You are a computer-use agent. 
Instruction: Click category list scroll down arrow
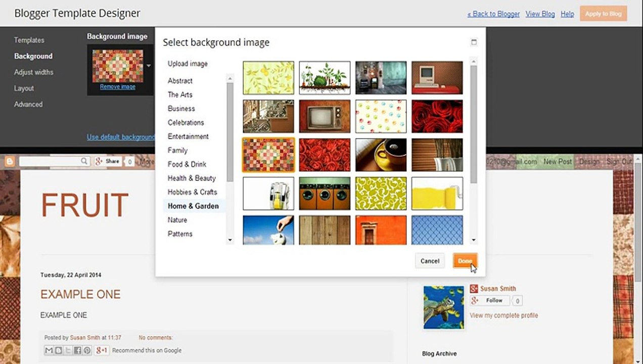tap(230, 240)
